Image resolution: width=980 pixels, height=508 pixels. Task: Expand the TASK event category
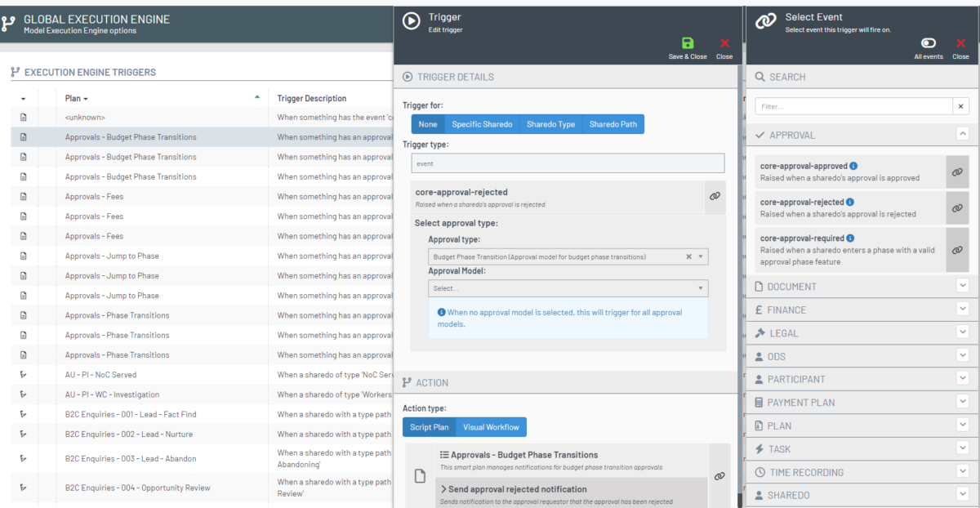963,448
